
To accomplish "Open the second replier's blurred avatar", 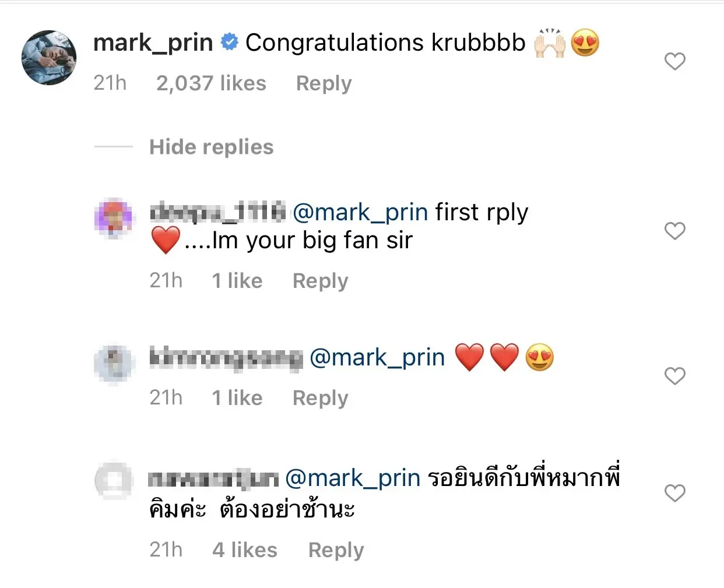I will click(x=114, y=364).
